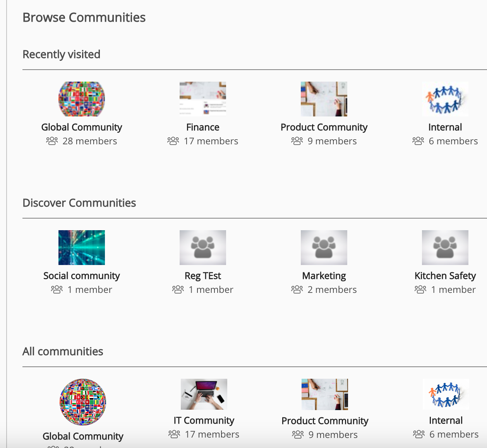Open the Marketing default group icon
The height and width of the screenshot is (448, 487).
point(324,248)
